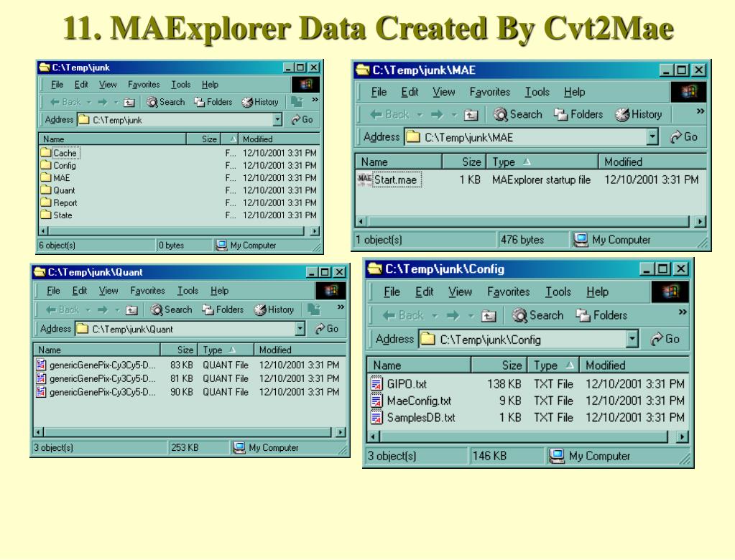This screenshot has height=560, width=735.
Task: Click Search in junk window toolbar
Action: [165, 102]
